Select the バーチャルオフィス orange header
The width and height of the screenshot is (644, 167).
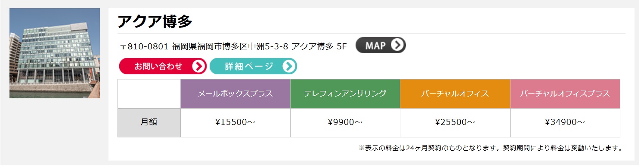pos(455,94)
